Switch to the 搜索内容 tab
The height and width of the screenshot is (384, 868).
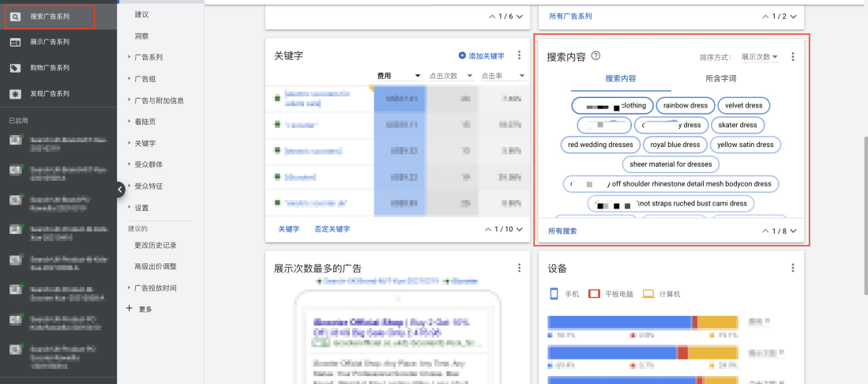621,79
